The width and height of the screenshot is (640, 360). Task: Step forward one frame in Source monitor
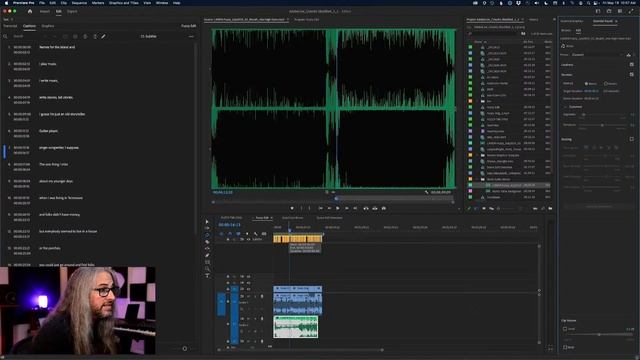click(x=347, y=208)
